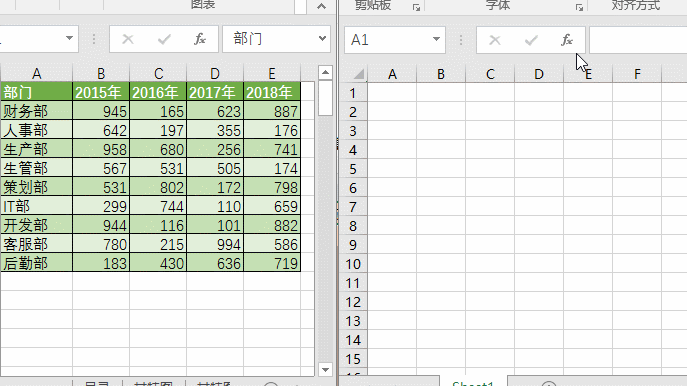Click cell value 802 in 策划部 row
Viewport: 687px width, 386px height.
coord(158,187)
